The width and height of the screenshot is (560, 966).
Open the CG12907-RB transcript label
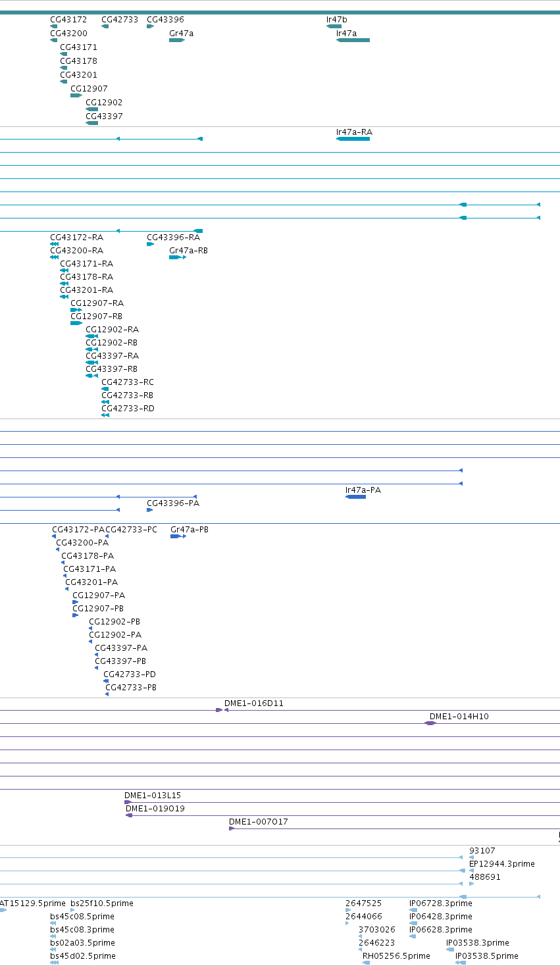click(x=96, y=317)
